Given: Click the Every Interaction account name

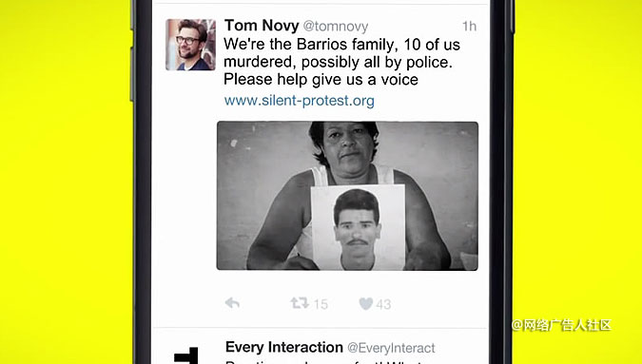Looking at the screenshot, I should 284,347.
